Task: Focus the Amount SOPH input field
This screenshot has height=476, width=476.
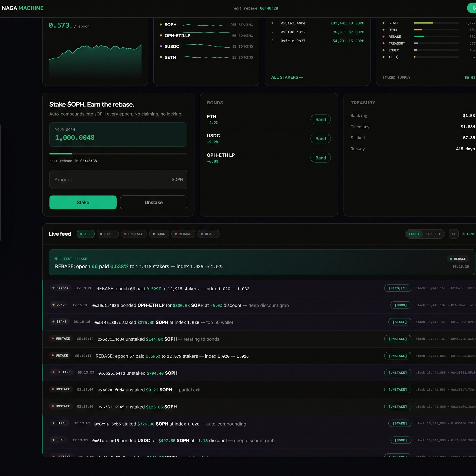Action: pyautogui.click(x=118, y=179)
